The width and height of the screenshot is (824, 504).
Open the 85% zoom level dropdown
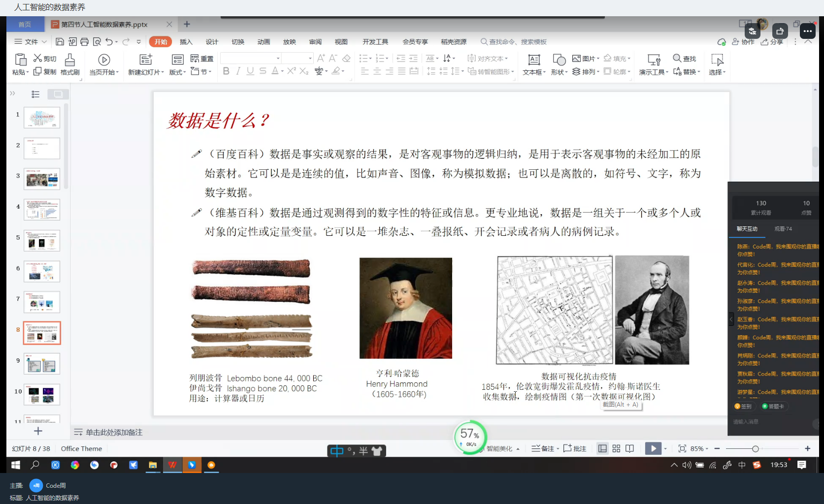coord(699,448)
